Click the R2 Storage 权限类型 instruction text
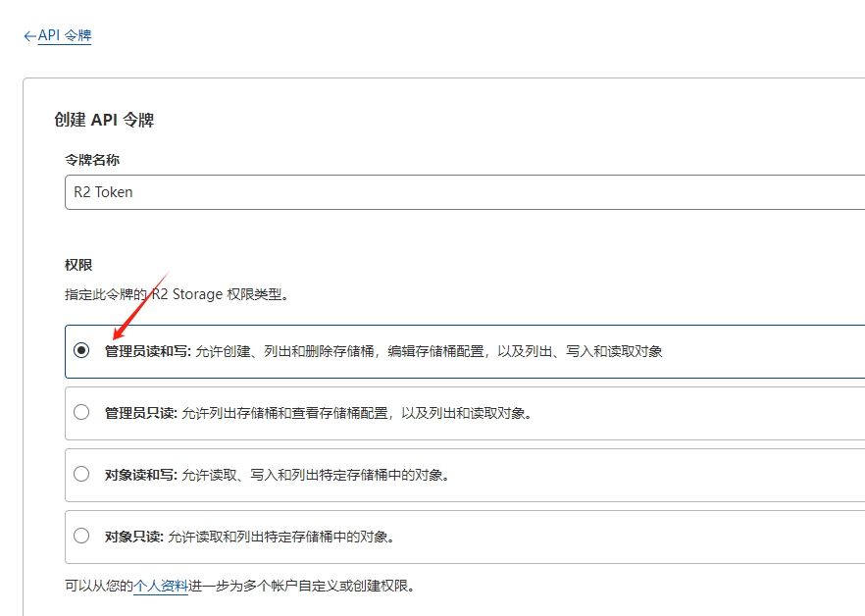Screen dimensions: 865x616 click(x=177, y=293)
